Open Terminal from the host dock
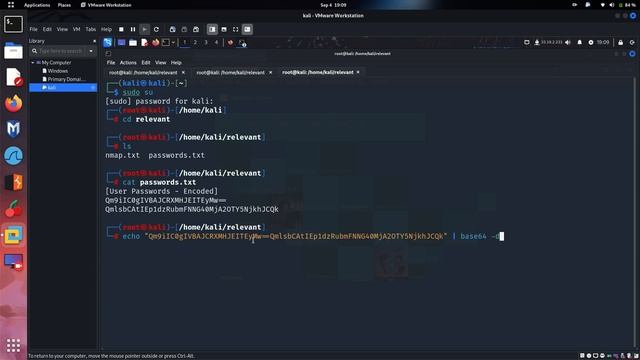Image resolution: width=640 pixels, height=360 pixels. (x=13, y=24)
